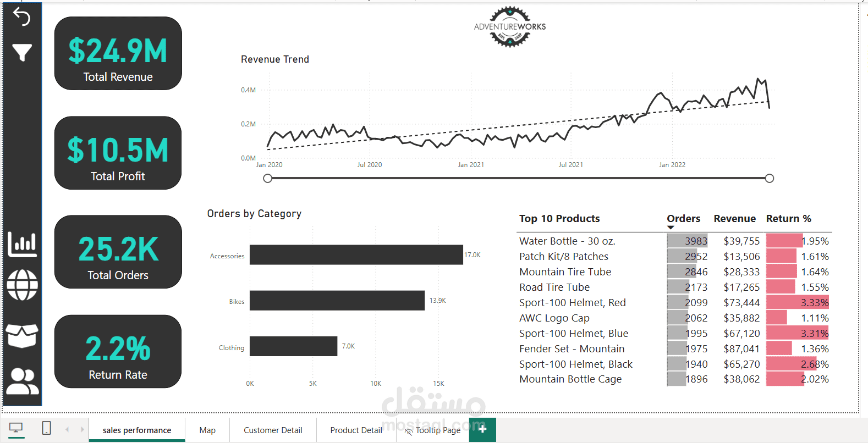This screenshot has width=868, height=443.
Task: Open the filter funnel icon
Action: [22, 52]
